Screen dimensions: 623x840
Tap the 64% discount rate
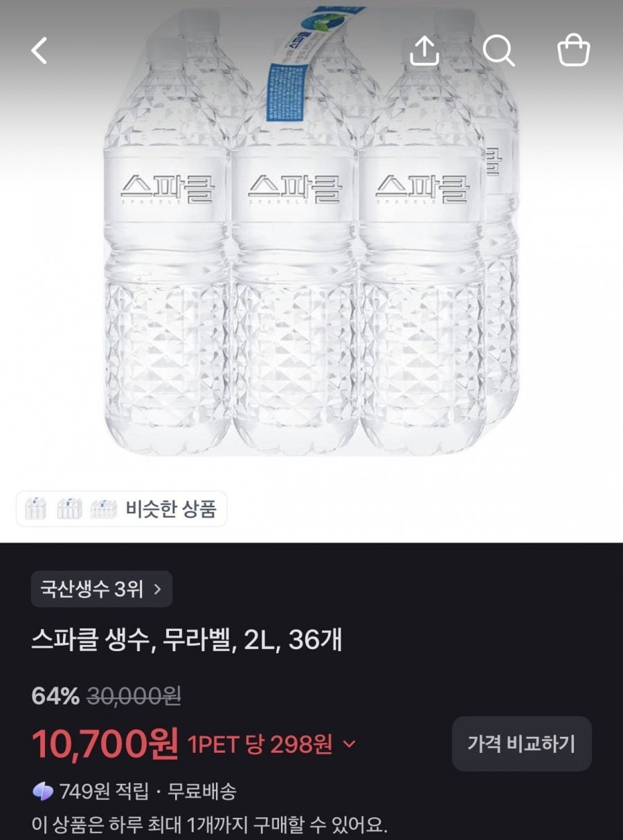pyautogui.click(x=55, y=696)
